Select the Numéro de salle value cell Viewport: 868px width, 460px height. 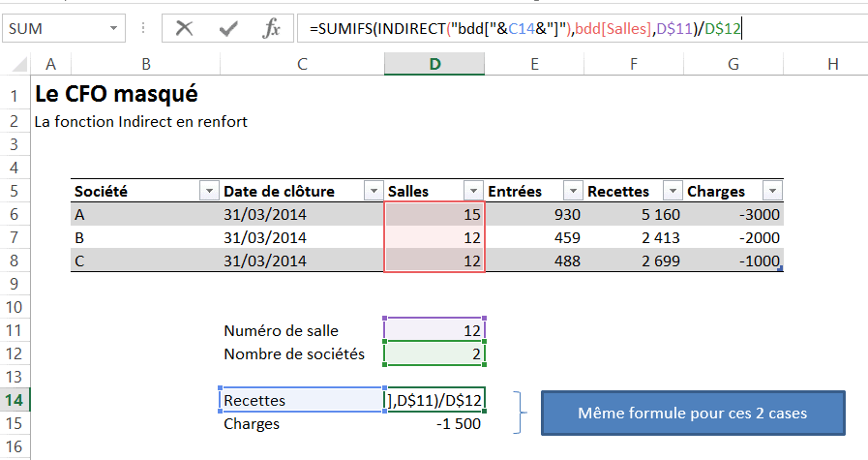pos(434,330)
